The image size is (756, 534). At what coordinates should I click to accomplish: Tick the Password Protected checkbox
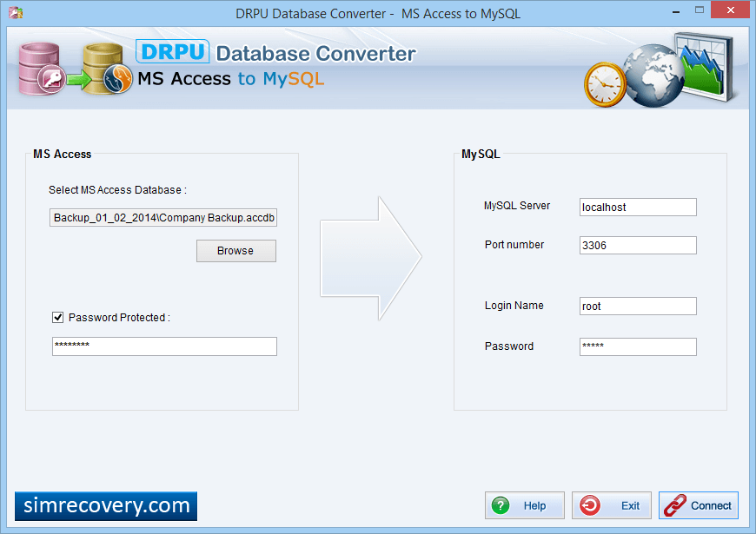click(58, 317)
